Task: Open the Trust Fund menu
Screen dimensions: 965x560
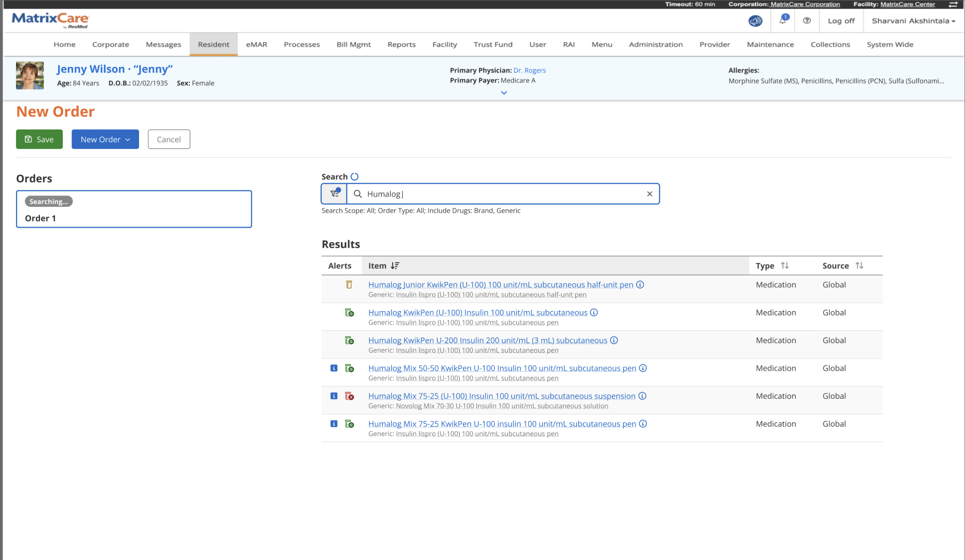Action: coord(493,45)
